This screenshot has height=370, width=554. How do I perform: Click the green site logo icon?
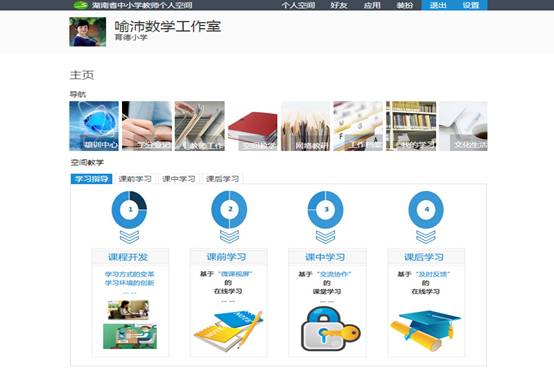[x=81, y=5]
